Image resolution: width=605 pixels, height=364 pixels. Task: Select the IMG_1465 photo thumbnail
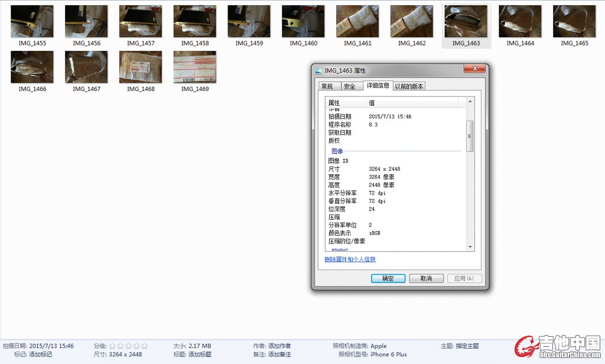point(574,22)
